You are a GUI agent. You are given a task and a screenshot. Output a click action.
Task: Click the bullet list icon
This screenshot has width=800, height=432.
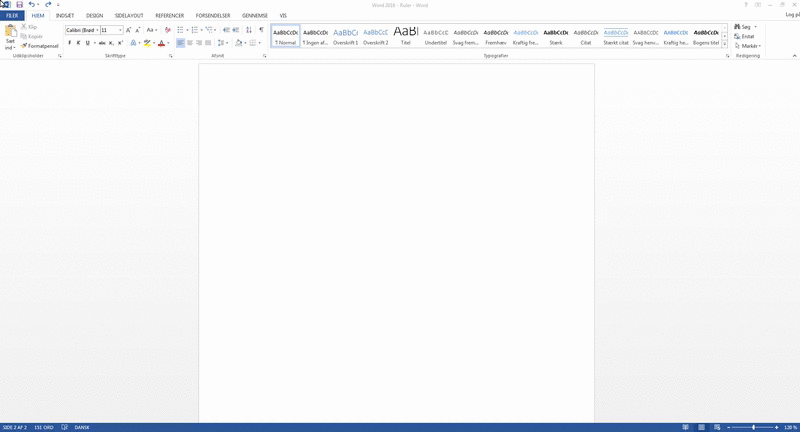[x=181, y=30]
